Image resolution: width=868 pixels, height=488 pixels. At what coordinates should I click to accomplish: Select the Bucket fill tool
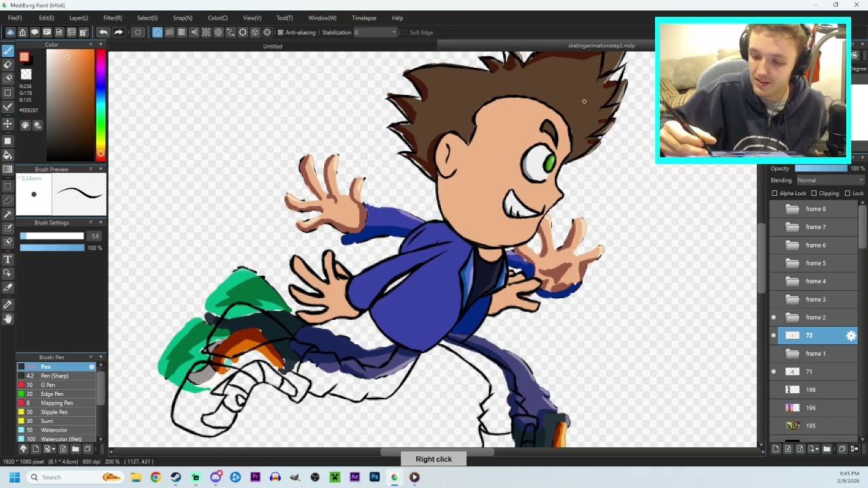coord(8,155)
